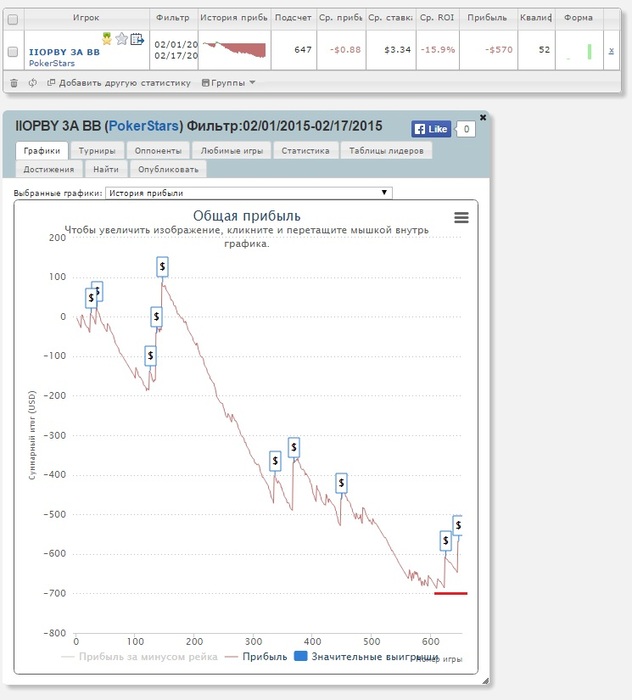Open the chart hamburger menu icon

pos(462,217)
